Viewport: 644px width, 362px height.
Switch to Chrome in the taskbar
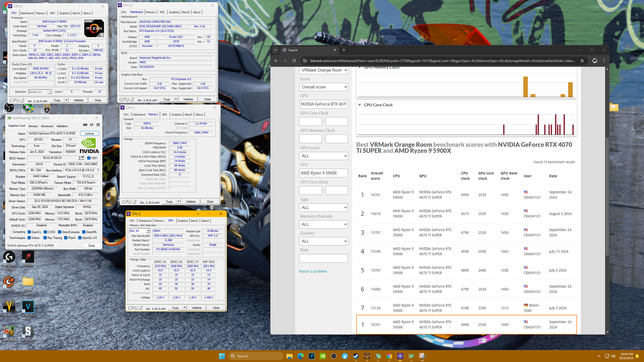pos(389,356)
